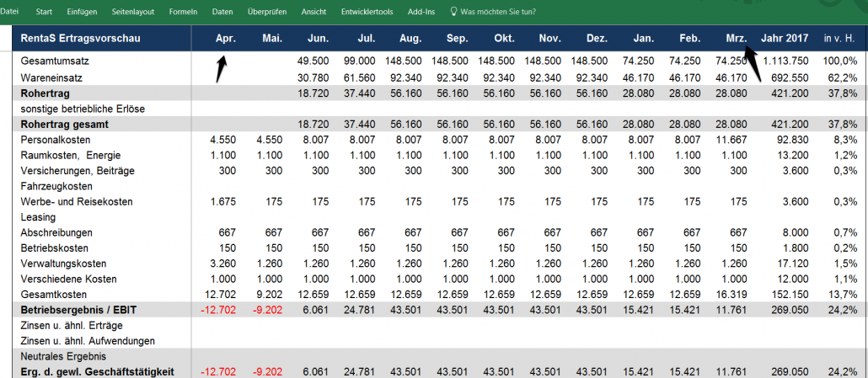The width and height of the screenshot is (868, 378).
Task: Click the 'Raumkosten, Energie' row label
Action: pyautogui.click(x=70, y=155)
